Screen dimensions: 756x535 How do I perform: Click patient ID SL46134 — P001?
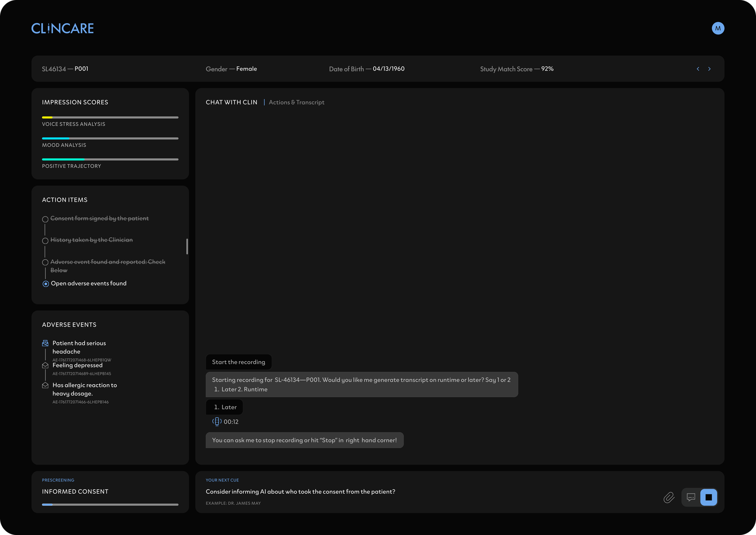(x=65, y=69)
